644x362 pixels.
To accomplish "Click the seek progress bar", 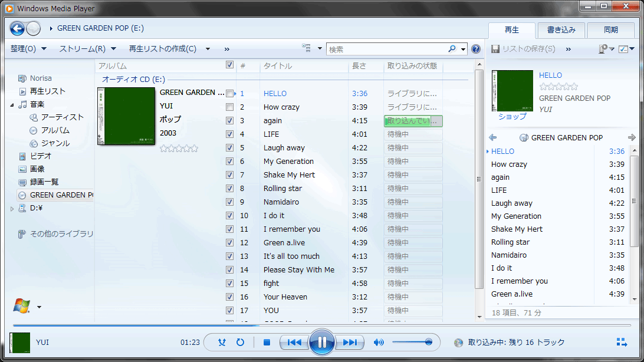I will (321, 325).
